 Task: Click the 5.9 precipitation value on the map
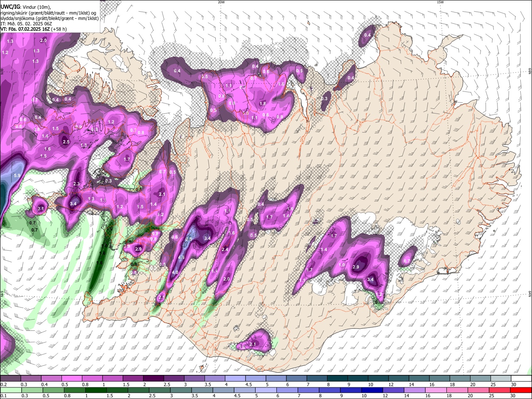point(17,176)
